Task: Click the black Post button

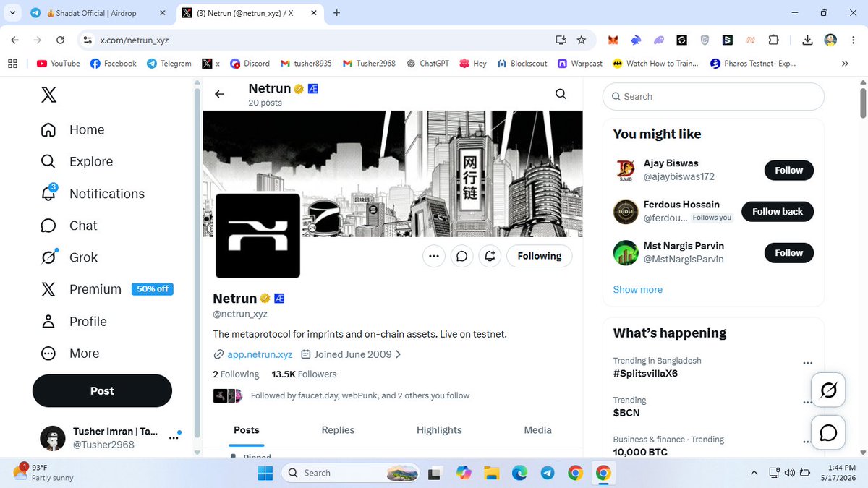Action: [x=102, y=390]
